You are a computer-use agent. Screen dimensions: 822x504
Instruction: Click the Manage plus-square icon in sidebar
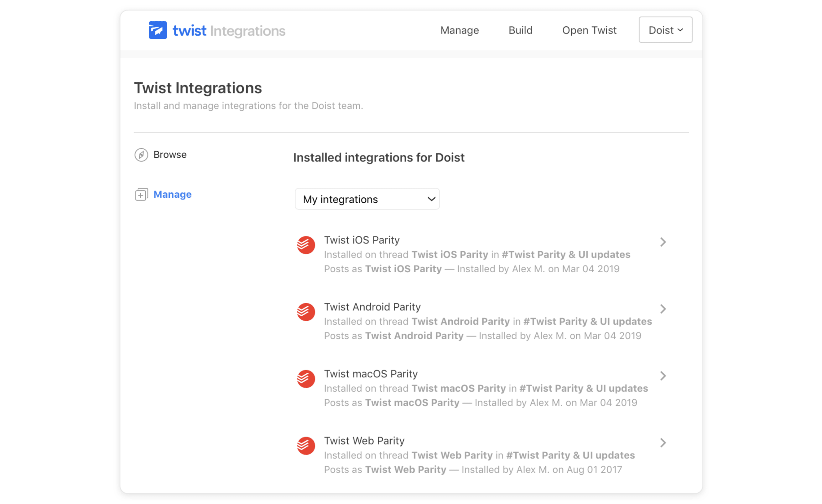click(141, 195)
